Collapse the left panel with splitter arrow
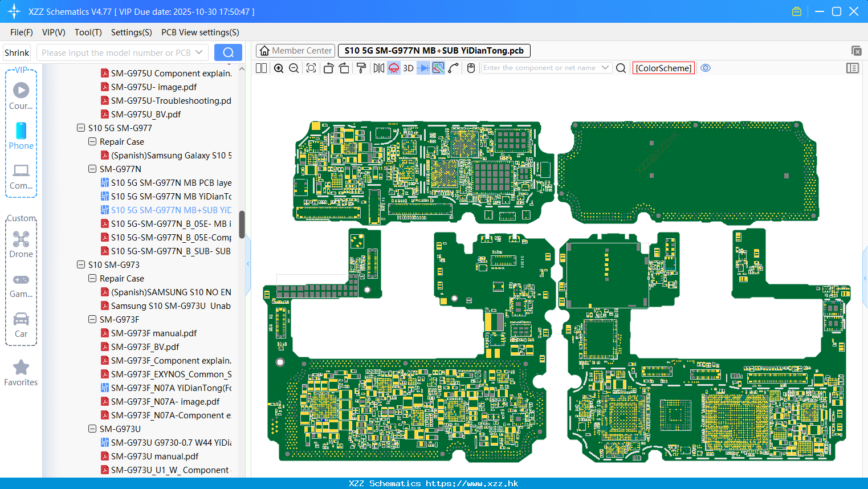868x489 pixels. (248, 263)
